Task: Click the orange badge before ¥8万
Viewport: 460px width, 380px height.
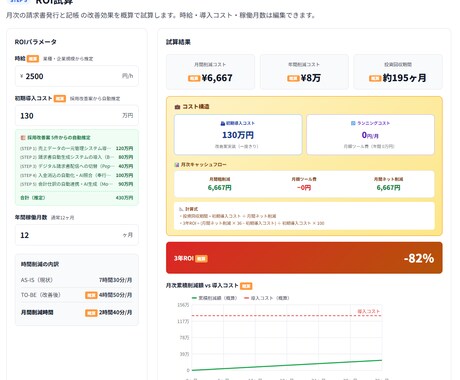Action: [x=293, y=78]
